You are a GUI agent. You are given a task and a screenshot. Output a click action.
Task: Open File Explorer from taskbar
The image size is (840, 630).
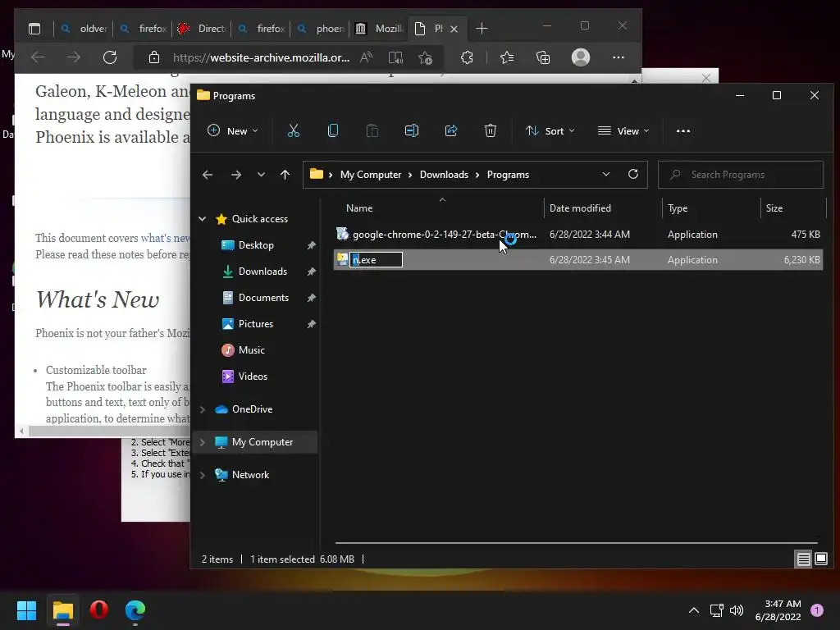click(63, 610)
